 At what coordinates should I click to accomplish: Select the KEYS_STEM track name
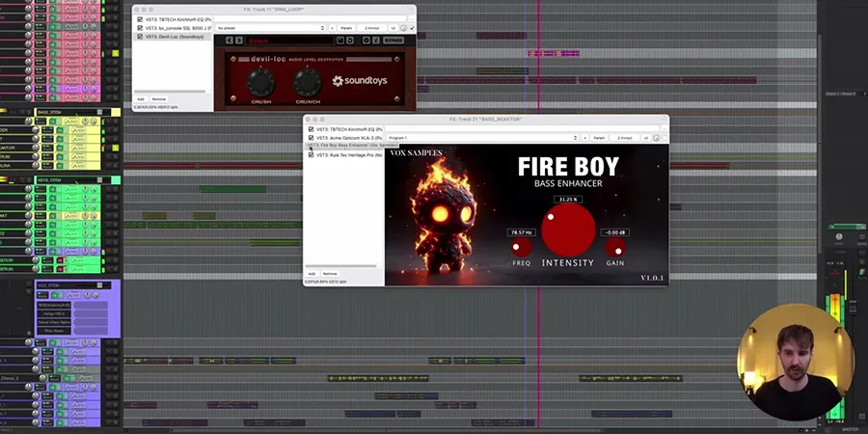pos(50,180)
